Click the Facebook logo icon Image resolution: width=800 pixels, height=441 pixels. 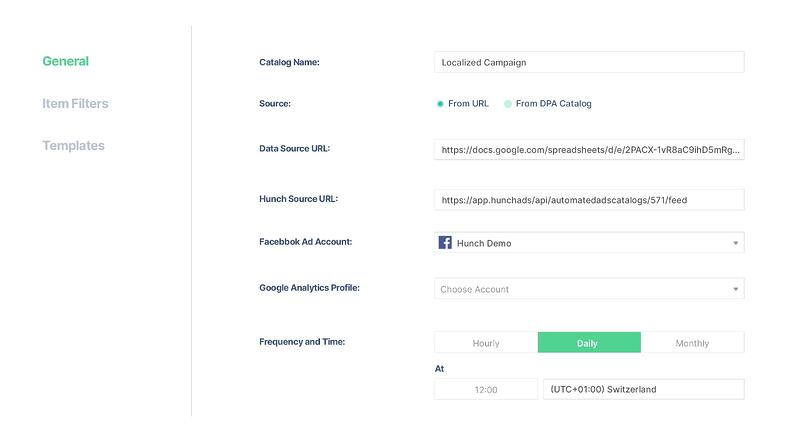(x=445, y=243)
